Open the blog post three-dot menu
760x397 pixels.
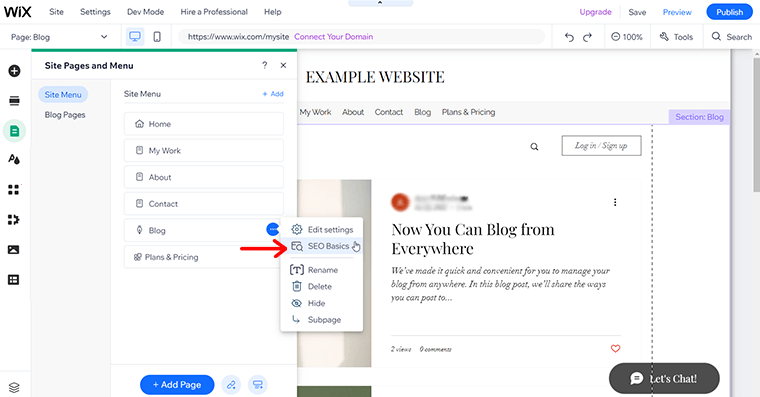click(615, 202)
